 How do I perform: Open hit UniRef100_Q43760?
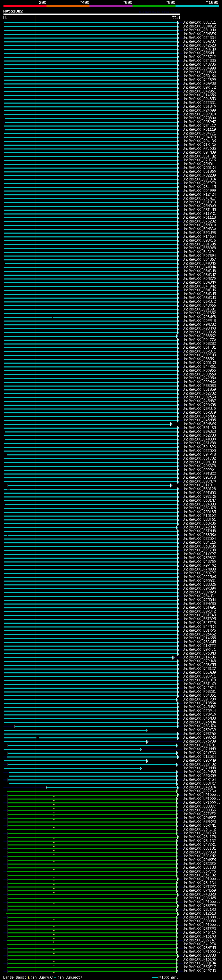point(199,561)
